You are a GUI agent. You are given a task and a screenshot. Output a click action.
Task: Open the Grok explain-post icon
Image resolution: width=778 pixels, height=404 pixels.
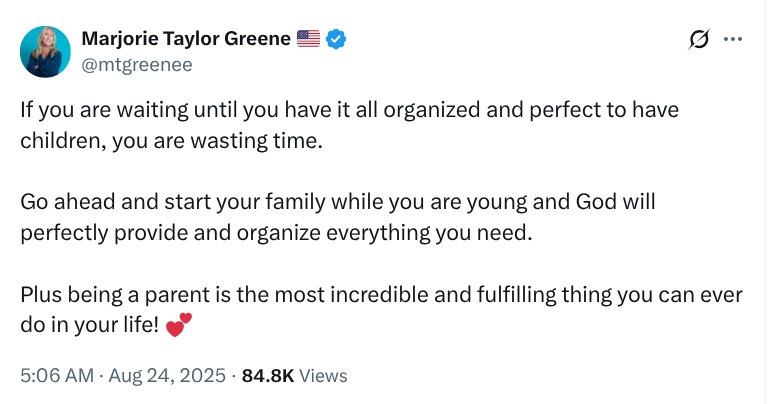(700, 40)
